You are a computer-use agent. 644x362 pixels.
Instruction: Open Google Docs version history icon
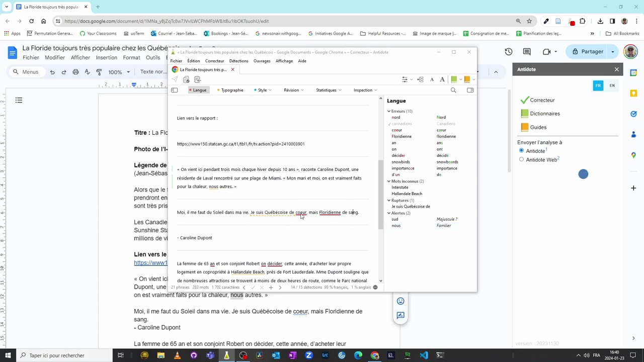[x=509, y=52]
